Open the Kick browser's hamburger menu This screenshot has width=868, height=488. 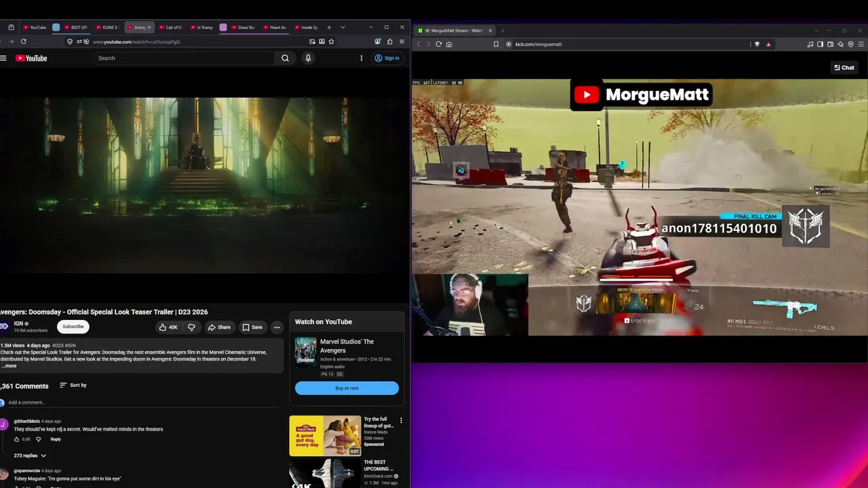[861, 44]
